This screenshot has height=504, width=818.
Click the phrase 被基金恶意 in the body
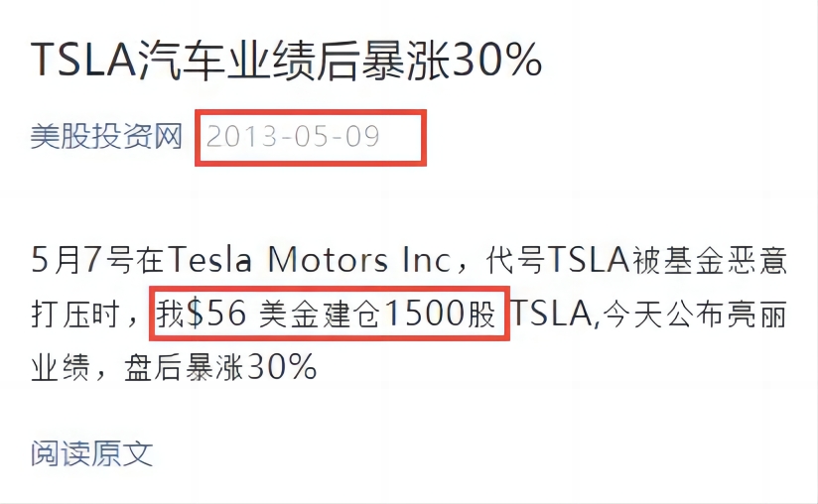coord(710,260)
